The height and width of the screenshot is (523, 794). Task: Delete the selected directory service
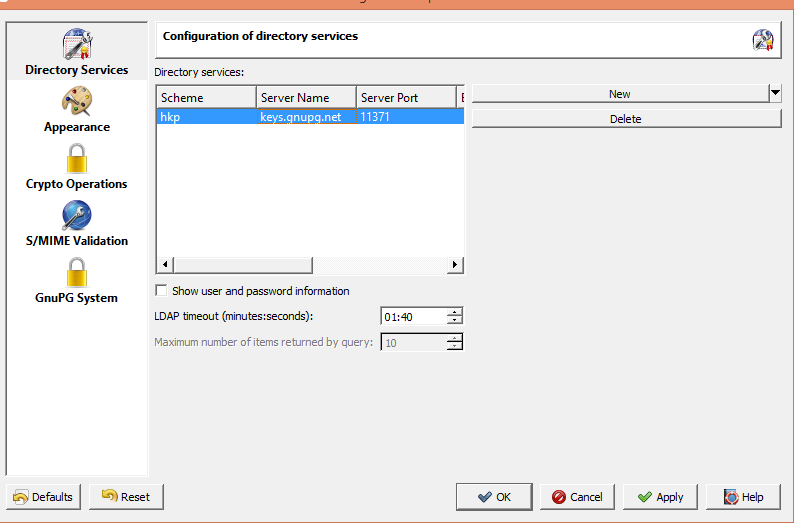(x=626, y=119)
